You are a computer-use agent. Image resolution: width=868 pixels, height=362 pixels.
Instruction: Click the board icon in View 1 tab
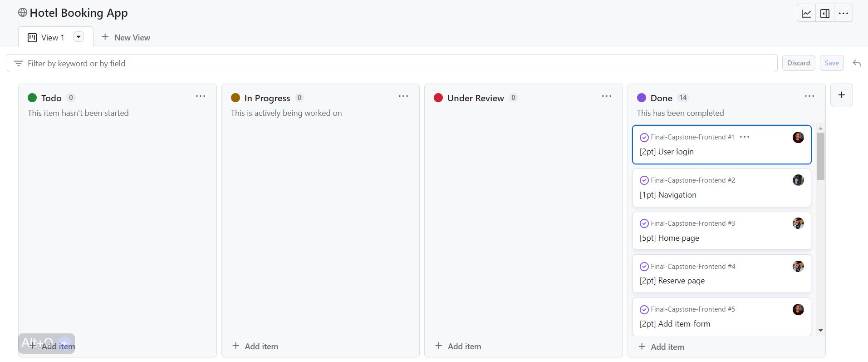(32, 38)
